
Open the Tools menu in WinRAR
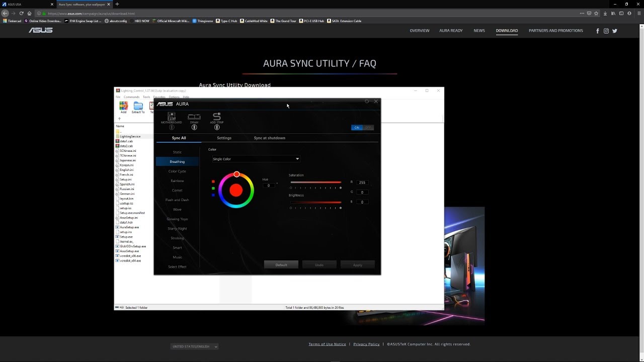pyautogui.click(x=146, y=97)
